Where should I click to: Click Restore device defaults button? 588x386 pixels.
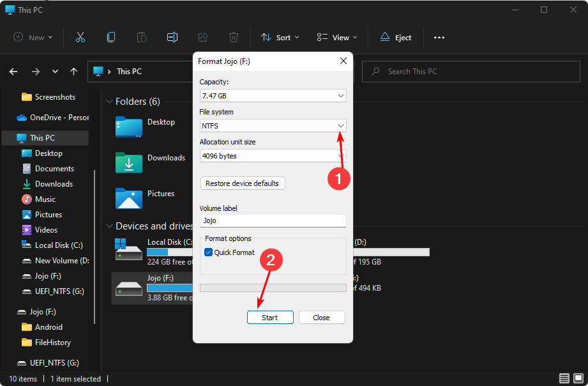[x=243, y=183]
